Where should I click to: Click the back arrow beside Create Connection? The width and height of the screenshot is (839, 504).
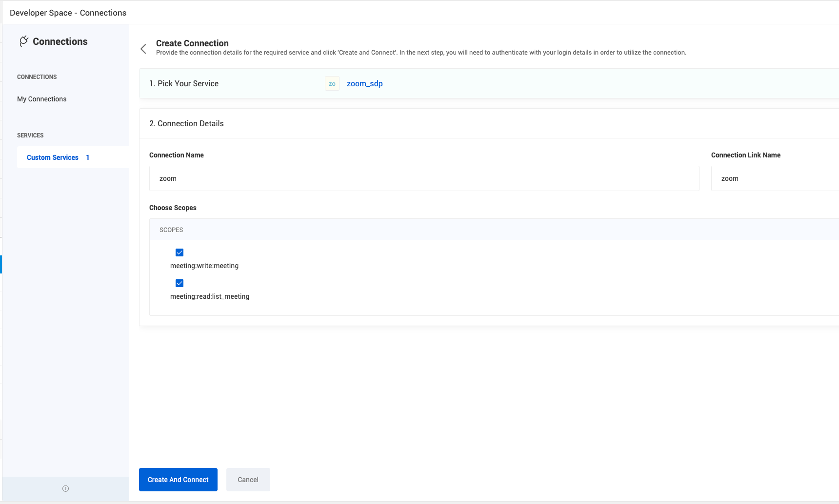[x=143, y=49]
